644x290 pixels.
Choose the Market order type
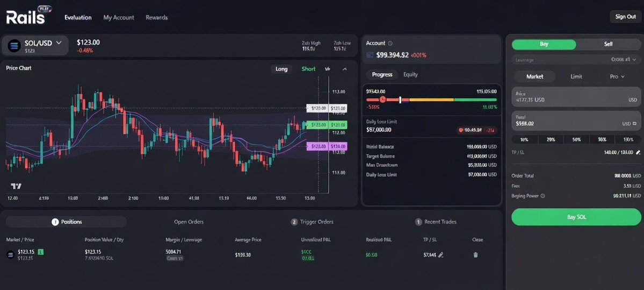click(534, 76)
